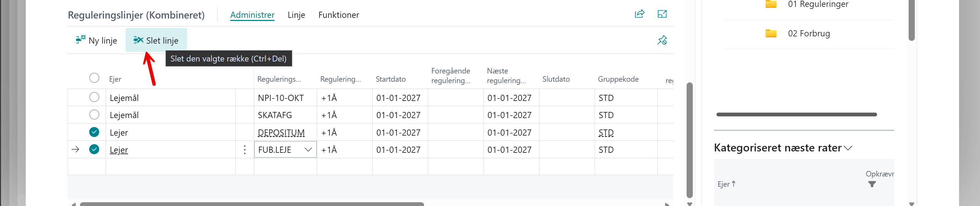Click the share icon in header
Image resolution: width=980 pixels, height=206 pixels.
[x=640, y=14]
